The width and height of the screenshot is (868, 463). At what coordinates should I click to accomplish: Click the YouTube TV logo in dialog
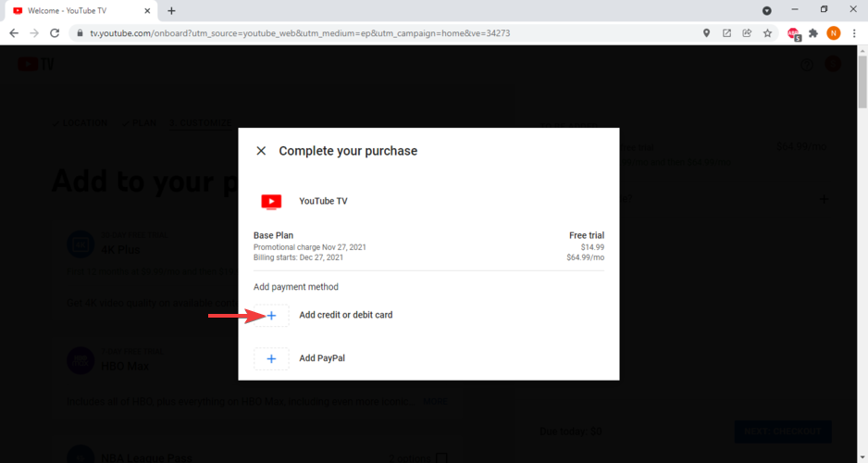tap(271, 201)
